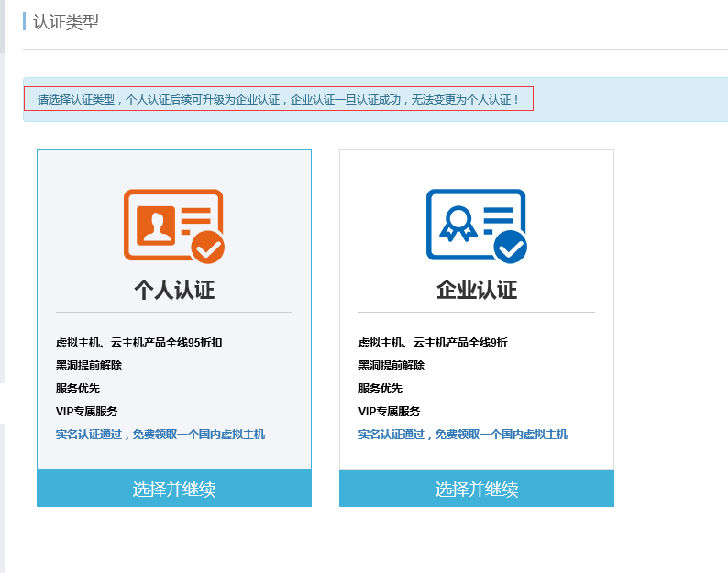Image resolution: width=728 pixels, height=573 pixels.
Task: Click 服务优先 in the 个人认证 card
Action: click(x=78, y=388)
